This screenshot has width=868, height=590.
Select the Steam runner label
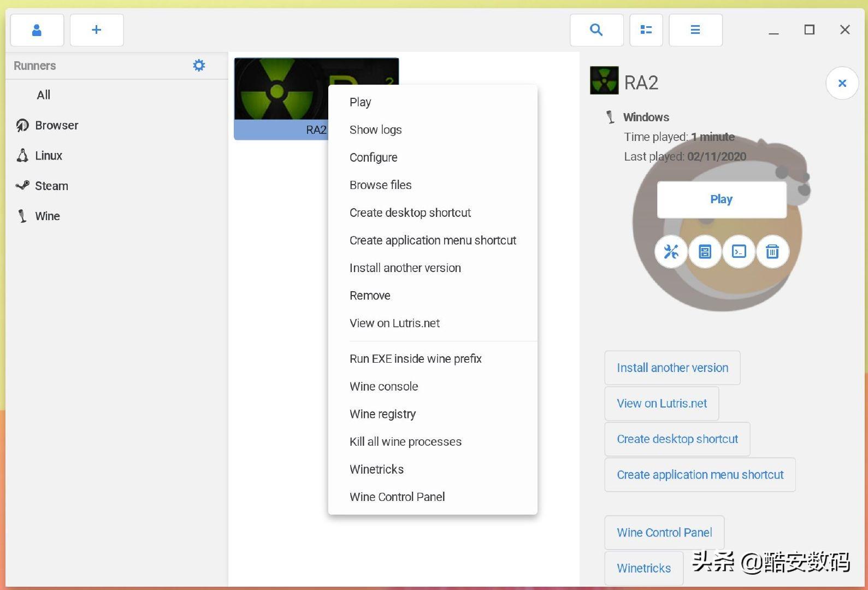click(x=52, y=186)
